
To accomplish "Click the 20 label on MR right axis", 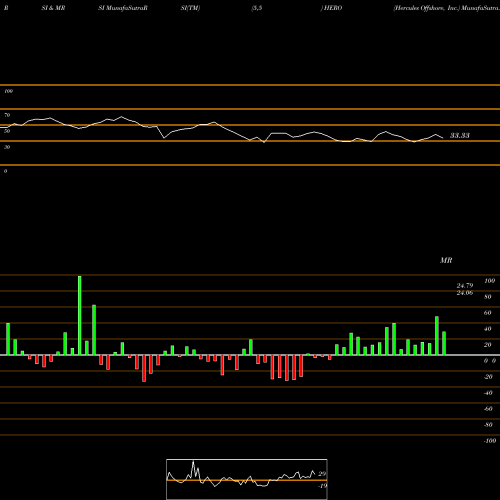I will click(x=488, y=345).
